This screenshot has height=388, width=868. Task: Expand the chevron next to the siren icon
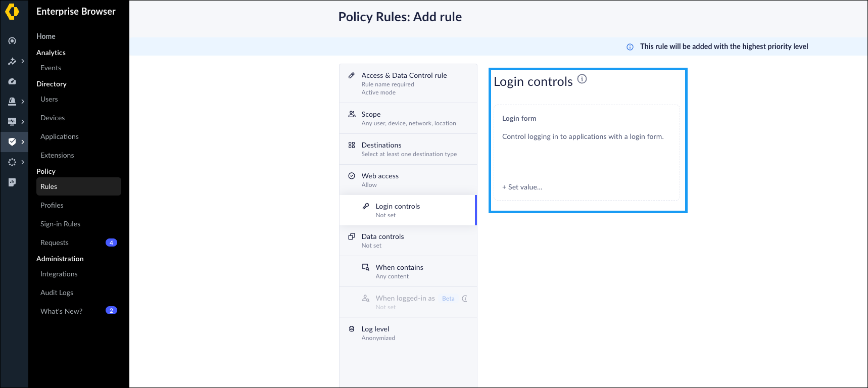coord(23,102)
